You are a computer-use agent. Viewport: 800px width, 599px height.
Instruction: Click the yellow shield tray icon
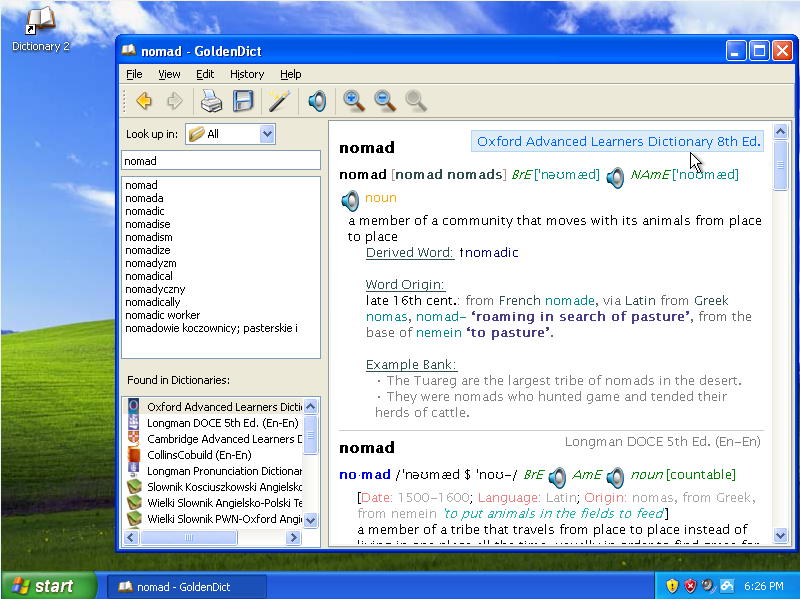click(672, 586)
